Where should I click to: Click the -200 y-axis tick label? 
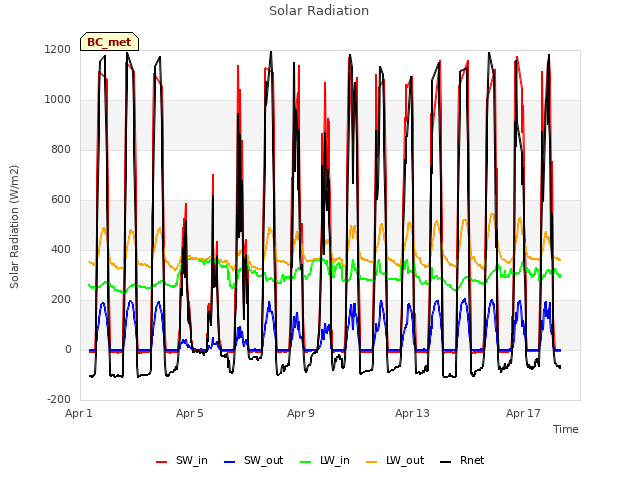[59, 400]
